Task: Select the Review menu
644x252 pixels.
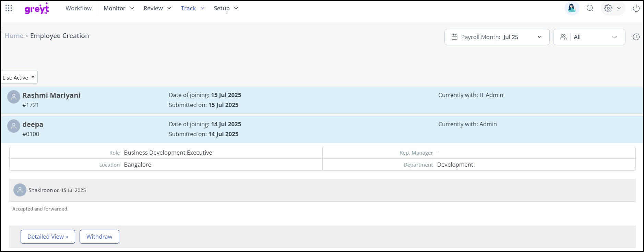Action: 153,8
